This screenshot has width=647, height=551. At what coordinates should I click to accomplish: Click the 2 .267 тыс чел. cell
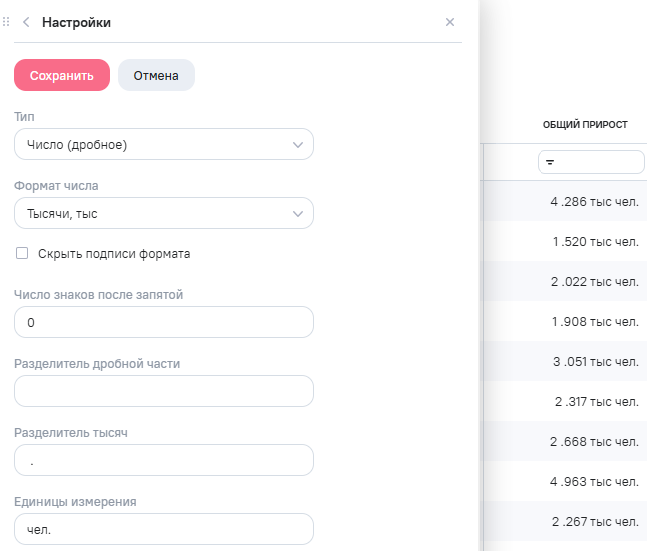click(594, 522)
